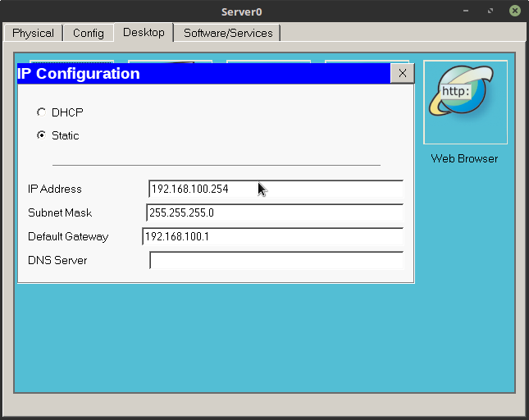Click the DNS Server label

pos(57,260)
